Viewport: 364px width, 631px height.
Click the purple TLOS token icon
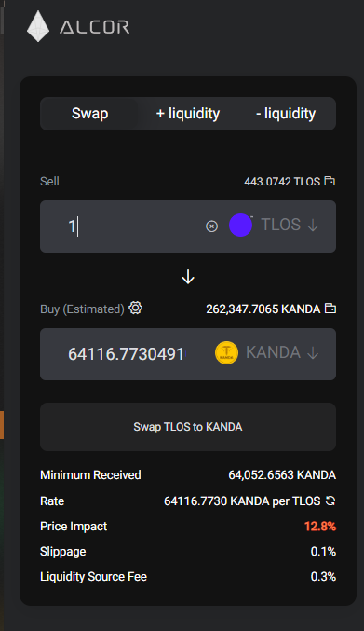[241, 226]
